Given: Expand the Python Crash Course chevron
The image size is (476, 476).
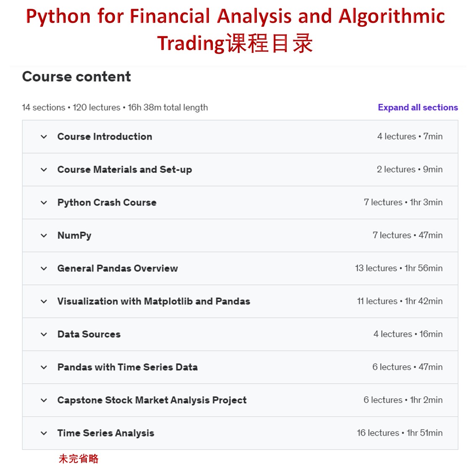Looking at the screenshot, I should [x=44, y=202].
